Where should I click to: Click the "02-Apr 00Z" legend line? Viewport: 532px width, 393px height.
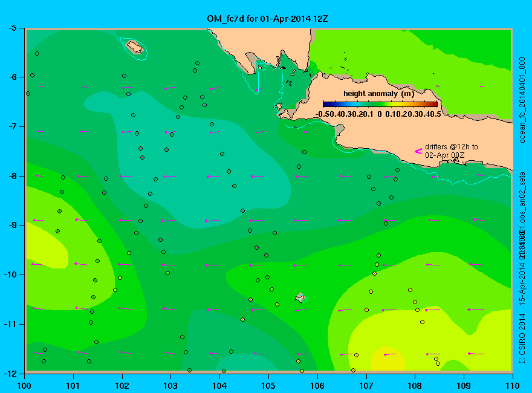(445, 155)
